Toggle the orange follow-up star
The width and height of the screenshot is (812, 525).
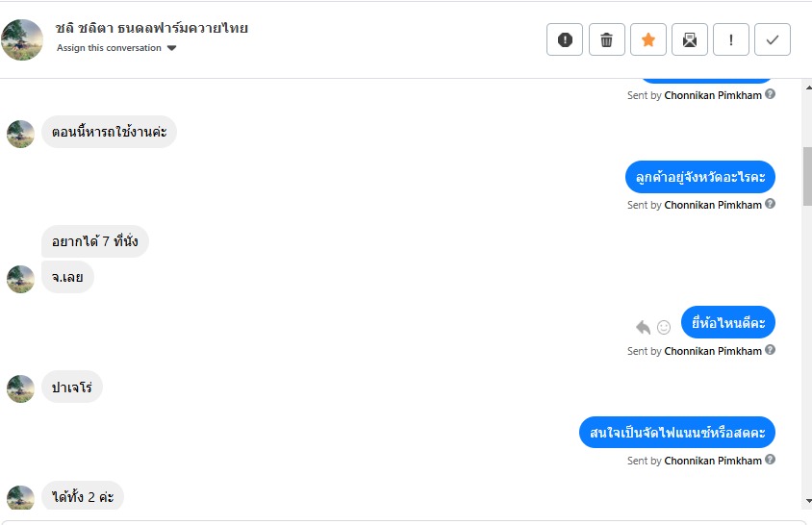coord(647,39)
